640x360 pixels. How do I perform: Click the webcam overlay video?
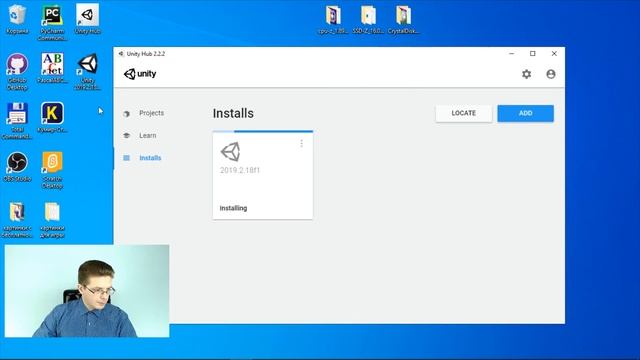pos(87,291)
